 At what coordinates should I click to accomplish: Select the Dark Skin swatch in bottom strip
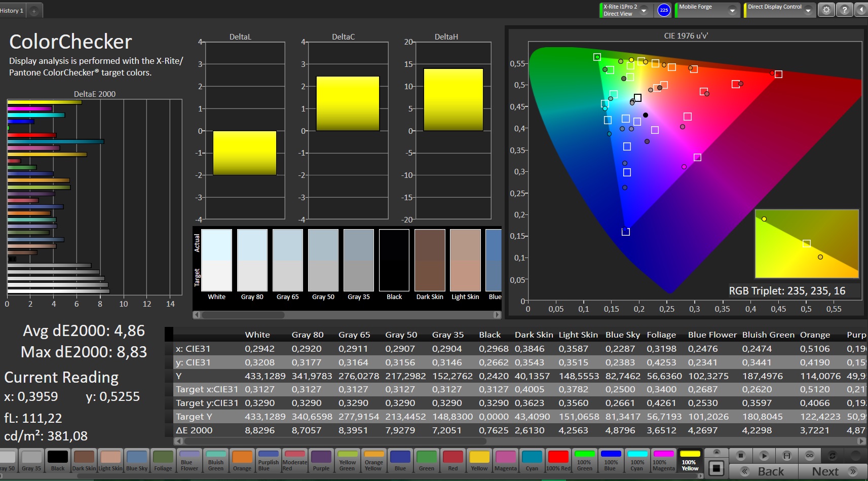coord(84,461)
